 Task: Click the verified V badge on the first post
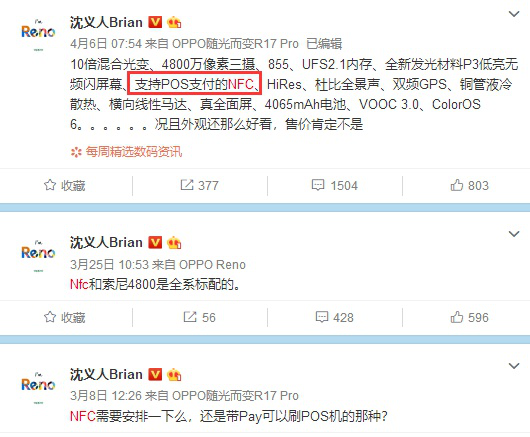pyautogui.click(x=155, y=22)
